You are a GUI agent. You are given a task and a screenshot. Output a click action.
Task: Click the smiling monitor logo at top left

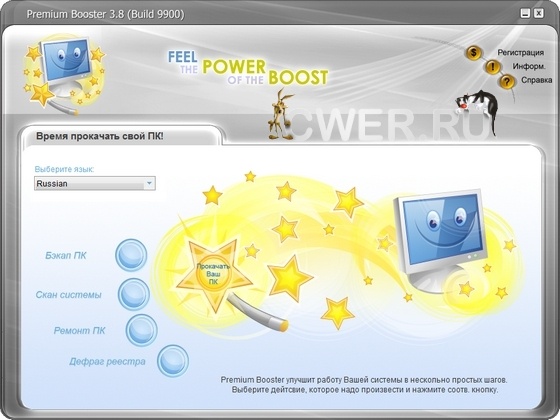[64, 74]
